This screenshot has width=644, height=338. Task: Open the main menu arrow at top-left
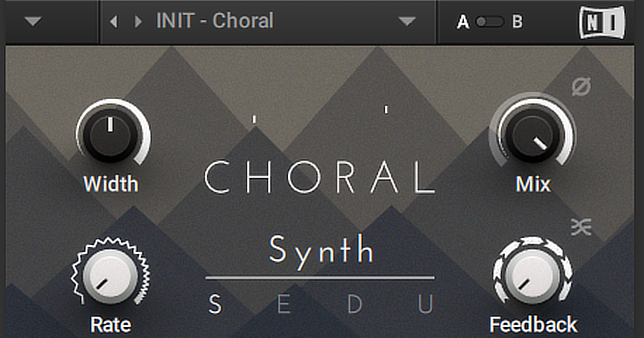(33, 21)
